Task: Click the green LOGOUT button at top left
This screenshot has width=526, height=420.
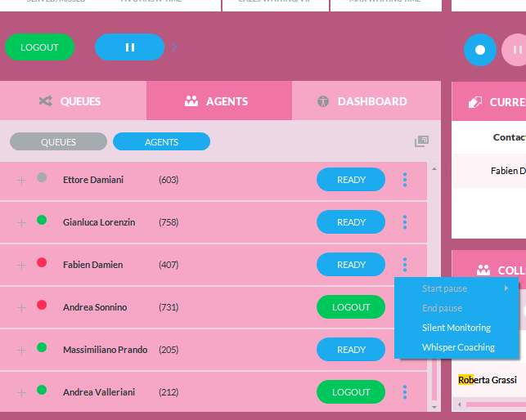Action: tap(39, 47)
